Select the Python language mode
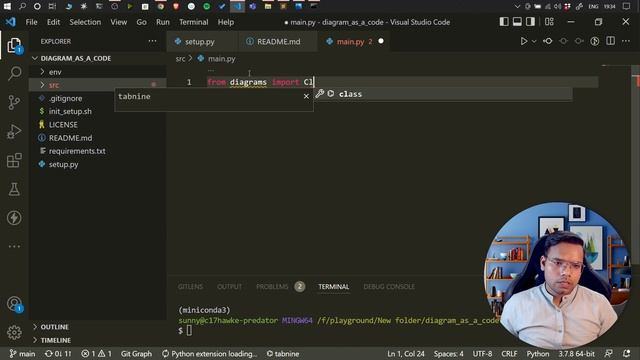Image resolution: width=640 pixels, height=360 pixels. (538, 353)
